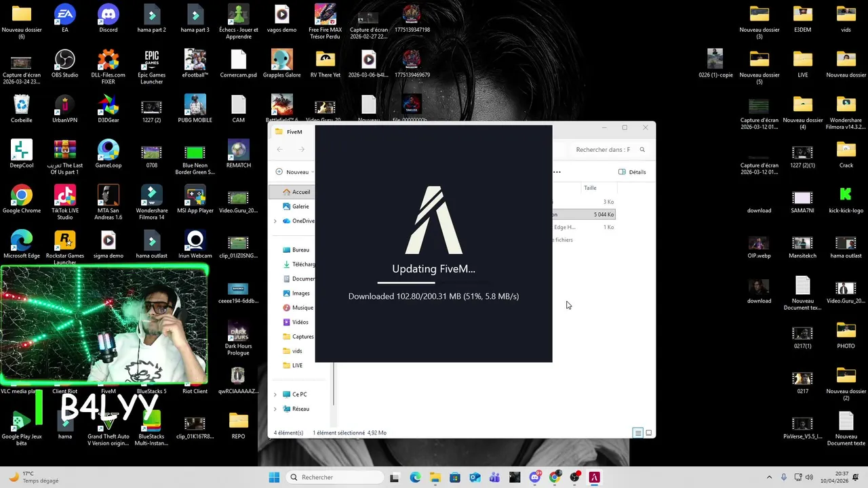
Task: Open Google Chrome desktop shortcut
Action: [22, 199]
